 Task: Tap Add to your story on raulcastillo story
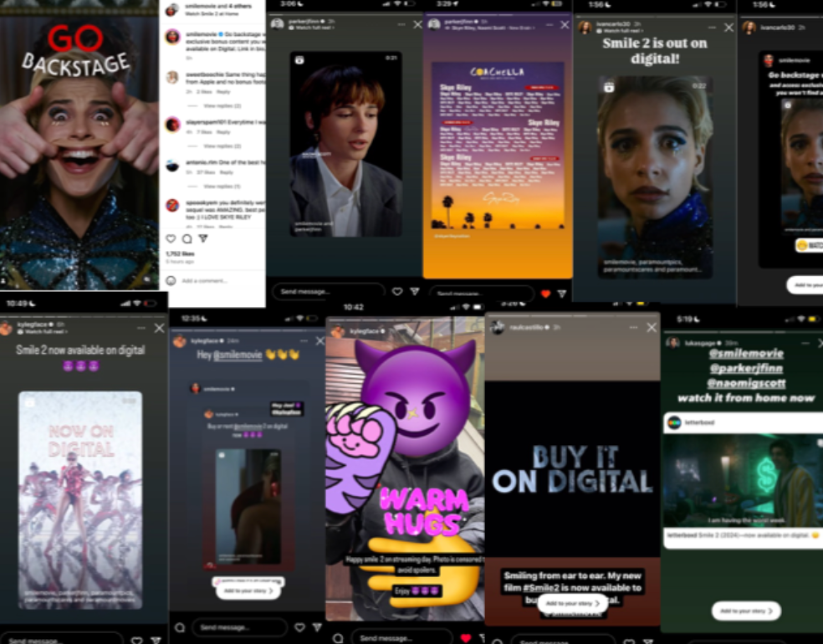[x=573, y=603]
